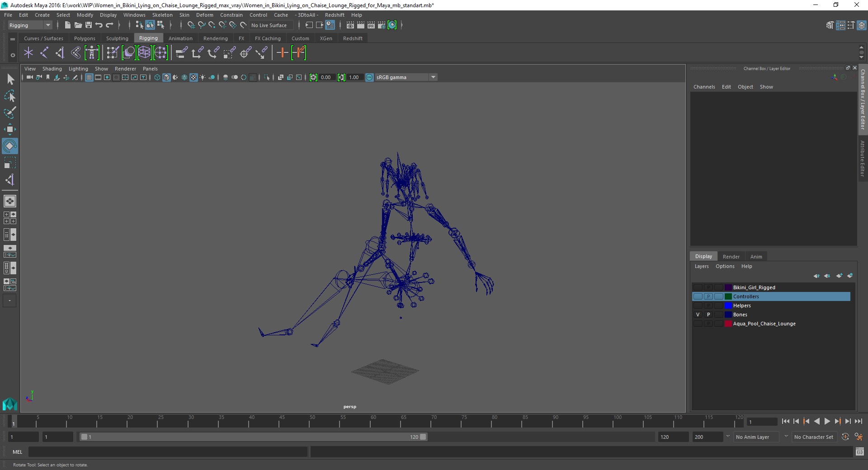Toggle visibility of the Bones layer

698,315
